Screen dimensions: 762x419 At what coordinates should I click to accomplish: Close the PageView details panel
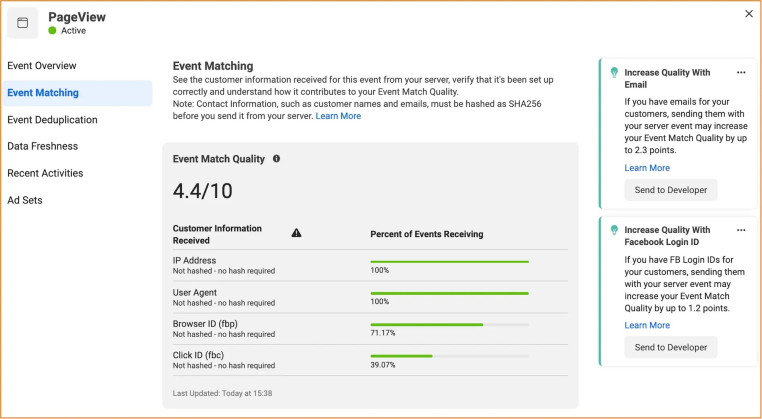(749, 14)
